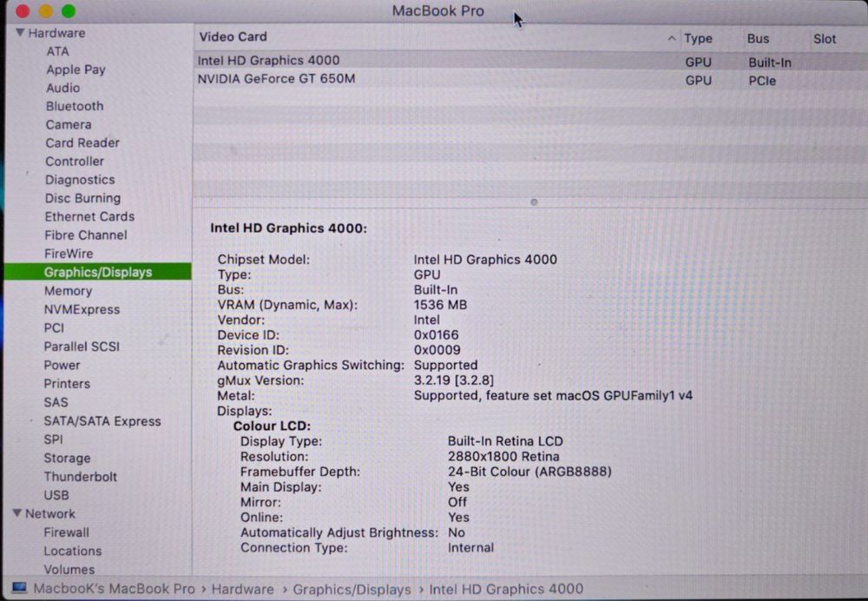
Task: Select Locations under Network
Action: click(73, 551)
